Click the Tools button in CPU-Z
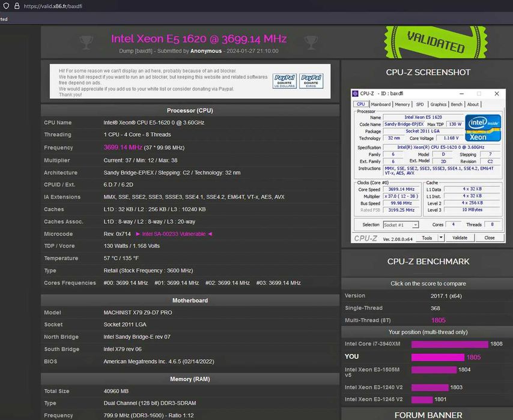 (427, 238)
